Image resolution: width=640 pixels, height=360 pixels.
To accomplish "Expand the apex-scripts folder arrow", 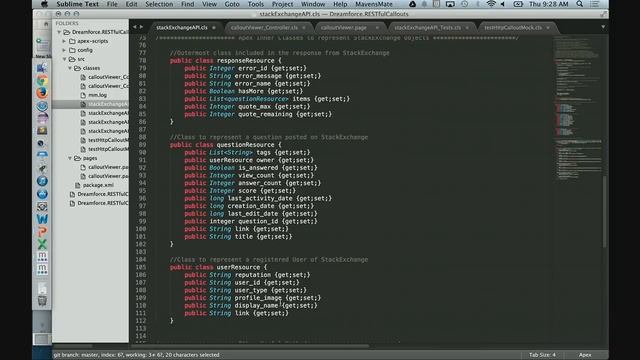I will tap(64, 41).
